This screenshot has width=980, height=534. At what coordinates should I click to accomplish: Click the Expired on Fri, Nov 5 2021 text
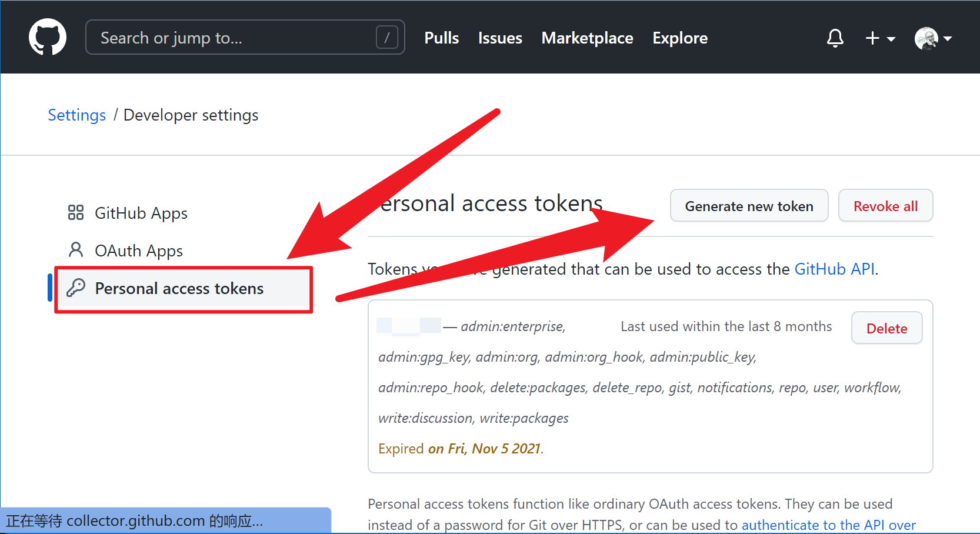461,449
